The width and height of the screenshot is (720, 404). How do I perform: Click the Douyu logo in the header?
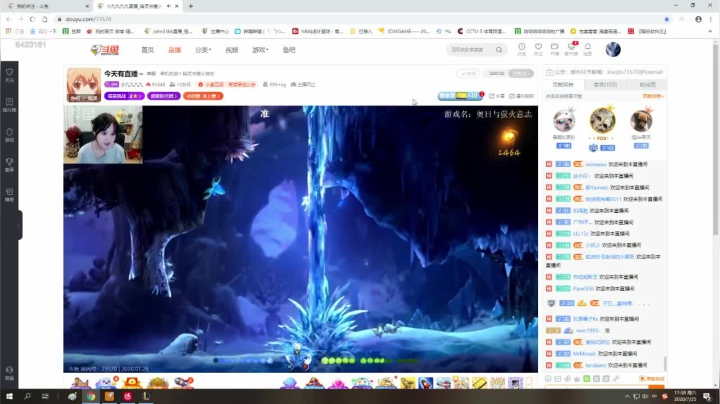click(105, 50)
